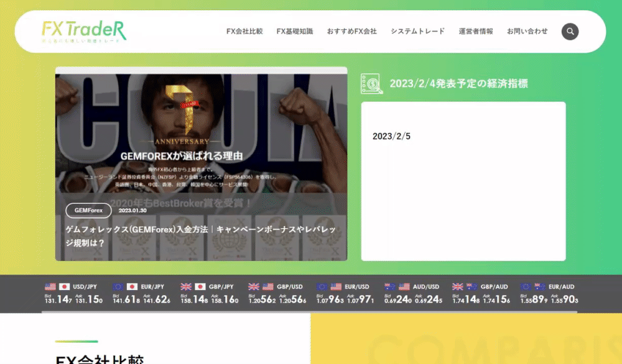Click the FX TradeR logo
Viewport: 622px width, 364px height.
[84, 32]
